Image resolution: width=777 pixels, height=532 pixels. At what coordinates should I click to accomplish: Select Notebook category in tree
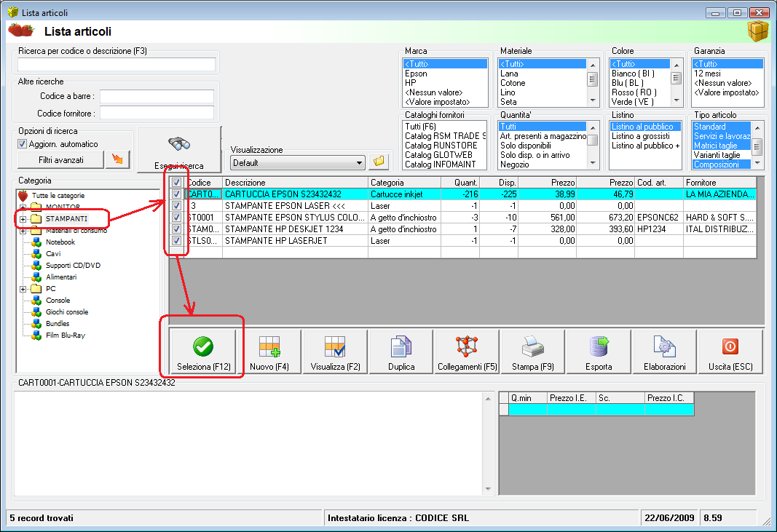tap(60, 242)
